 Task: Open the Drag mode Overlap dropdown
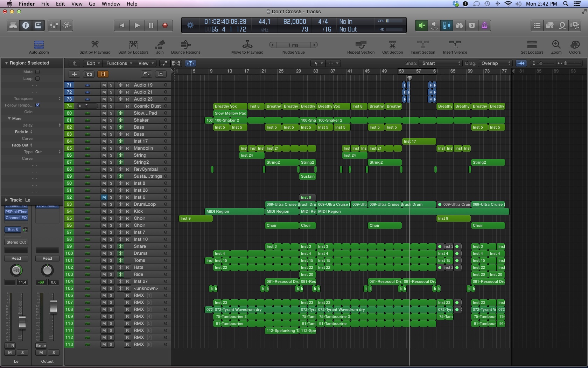click(495, 63)
